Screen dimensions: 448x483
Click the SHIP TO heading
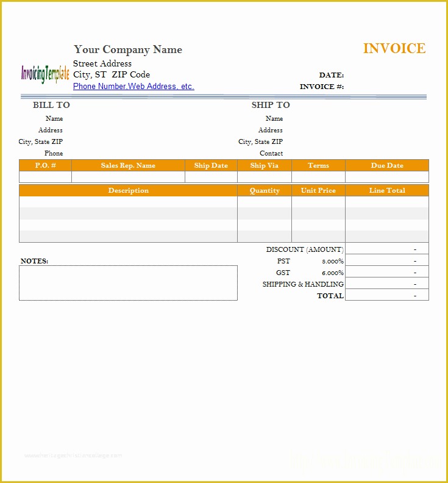coord(271,105)
